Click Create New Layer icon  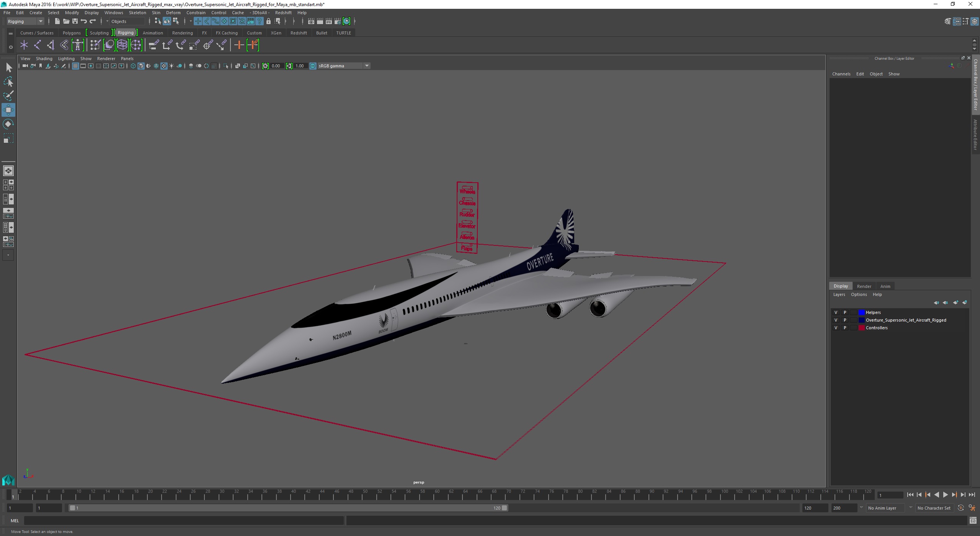click(956, 302)
